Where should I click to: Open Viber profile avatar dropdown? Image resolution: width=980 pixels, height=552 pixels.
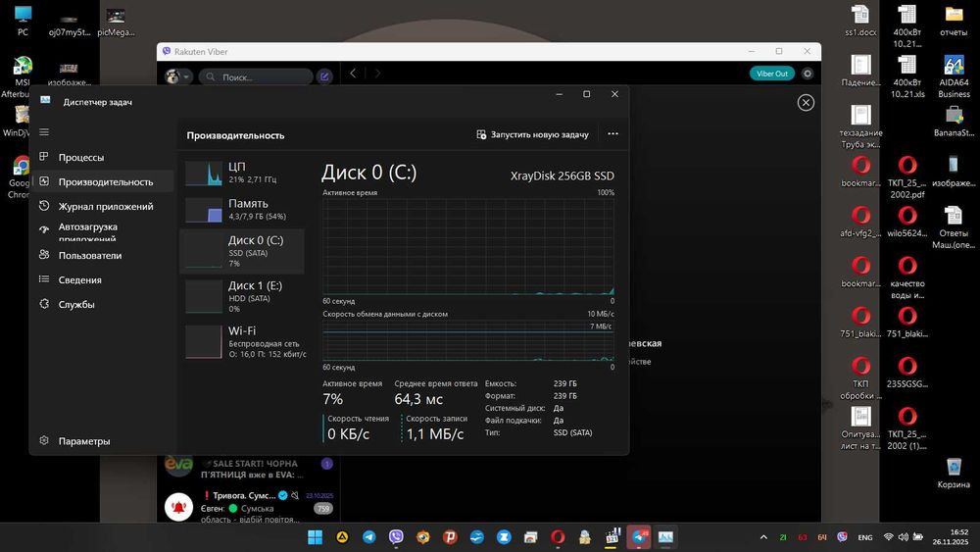[x=177, y=76]
